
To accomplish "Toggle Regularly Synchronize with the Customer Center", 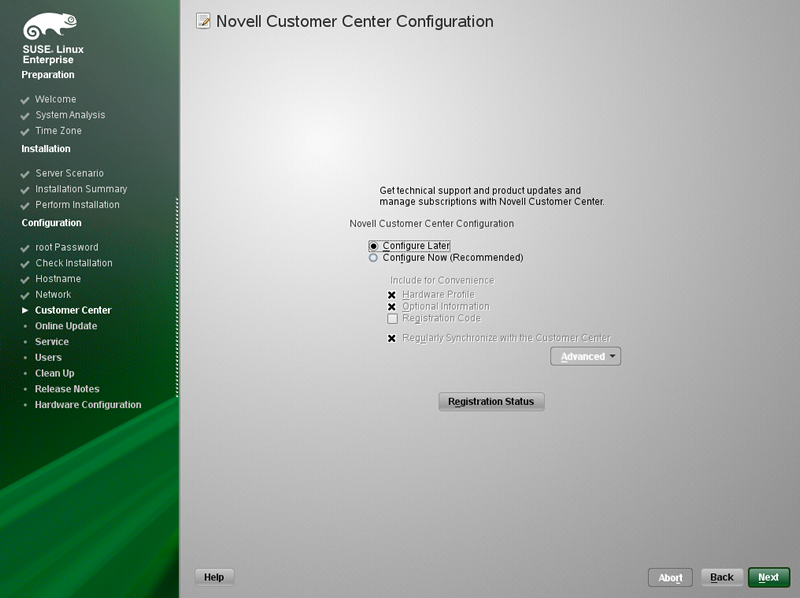I will click(x=392, y=338).
